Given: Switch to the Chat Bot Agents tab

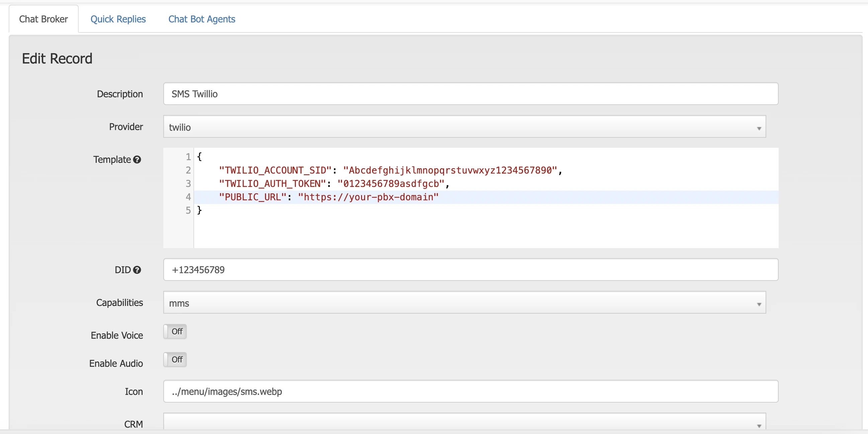Looking at the screenshot, I should coord(201,19).
